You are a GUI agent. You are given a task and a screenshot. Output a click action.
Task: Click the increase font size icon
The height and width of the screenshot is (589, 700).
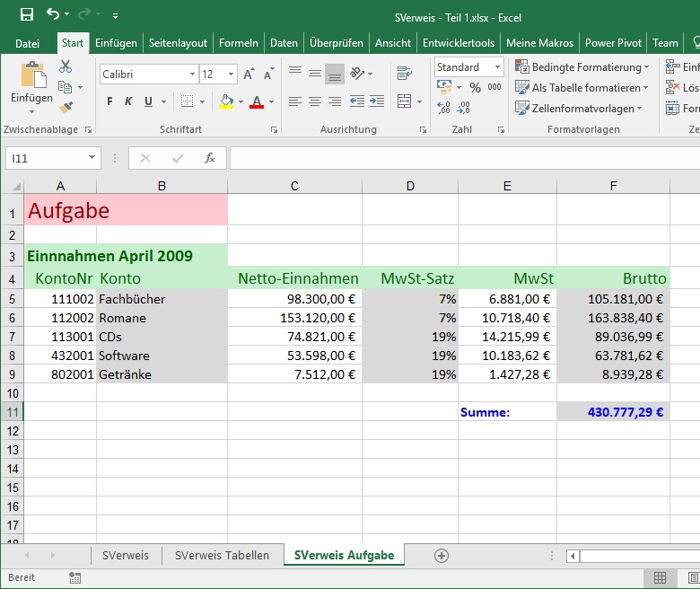250,75
